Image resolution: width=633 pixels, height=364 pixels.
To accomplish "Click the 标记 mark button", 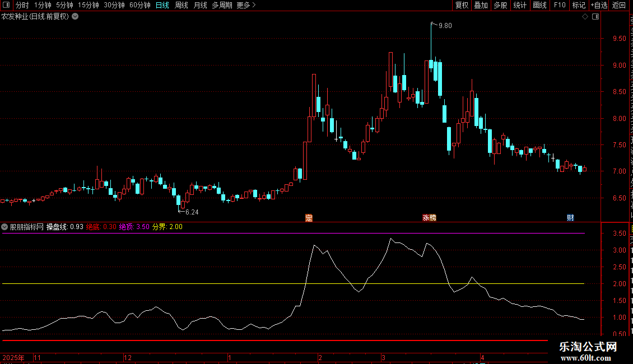I will pyautogui.click(x=579, y=5).
